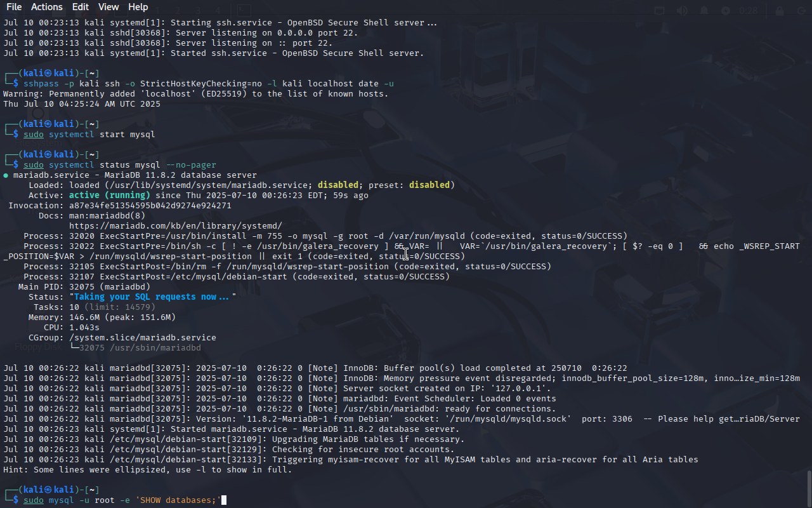
Task: Click 'Server listening on 0.0.0.0 port 22' line
Action: pyautogui.click(x=181, y=33)
